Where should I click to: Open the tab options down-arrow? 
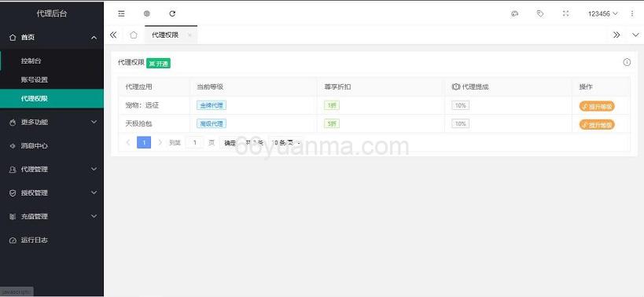[x=635, y=35]
